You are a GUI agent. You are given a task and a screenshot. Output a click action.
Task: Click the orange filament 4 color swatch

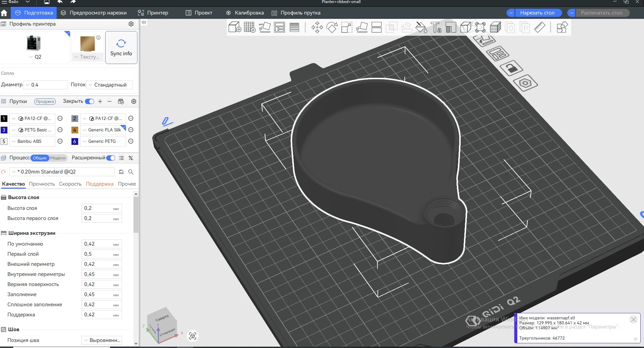pyautogui.click(x=75, y=130)
